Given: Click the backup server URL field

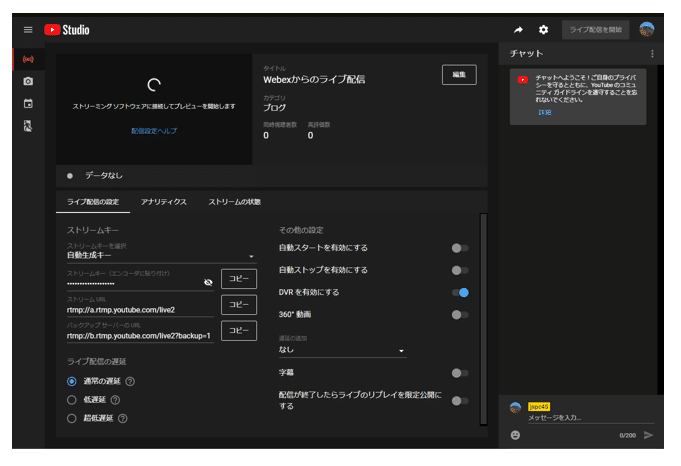Looking at the screenshot, I should [140, 336].
